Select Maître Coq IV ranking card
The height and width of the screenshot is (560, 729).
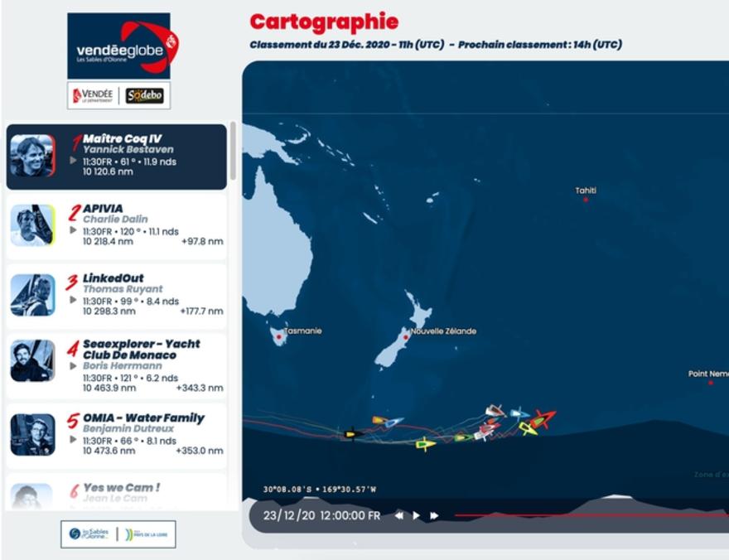tap(116, 157)
